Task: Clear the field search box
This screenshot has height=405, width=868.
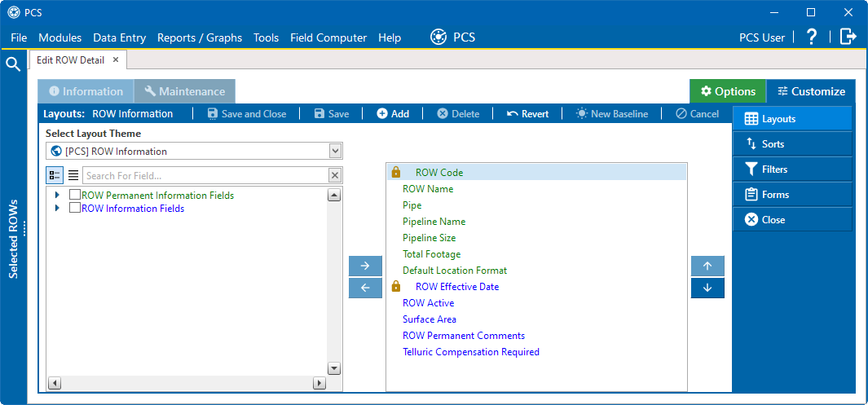Action: tap(335, 175)
